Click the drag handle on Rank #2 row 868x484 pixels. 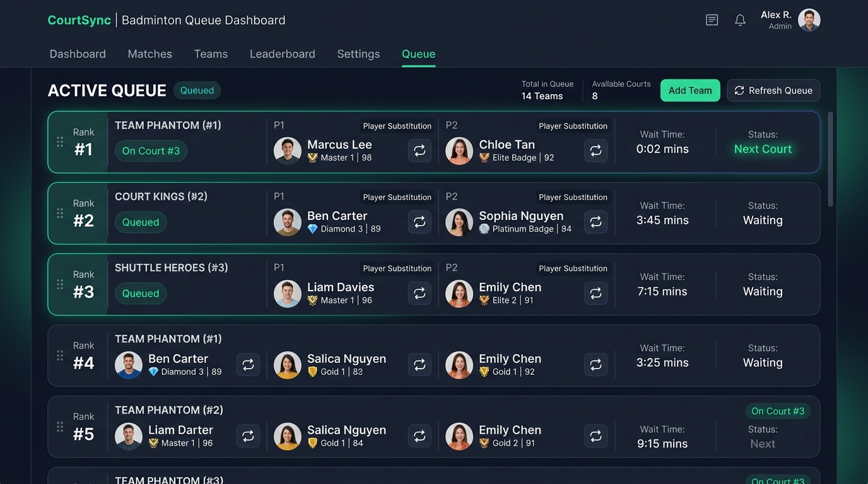click(x=60, y=213)
